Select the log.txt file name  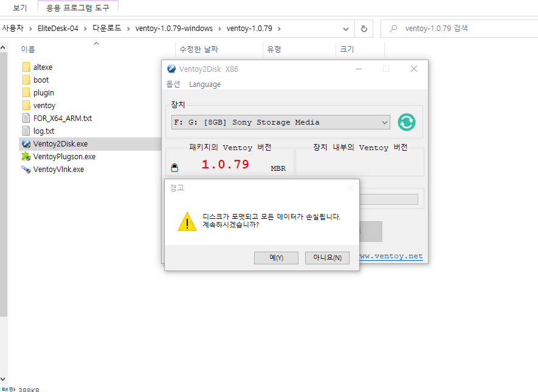[x=44, y=131]
